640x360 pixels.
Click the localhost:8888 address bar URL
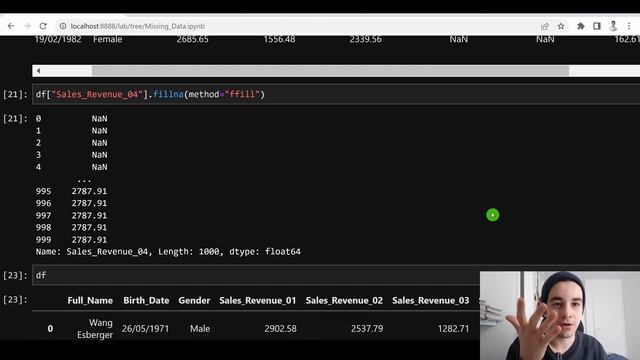pos(138,26)
